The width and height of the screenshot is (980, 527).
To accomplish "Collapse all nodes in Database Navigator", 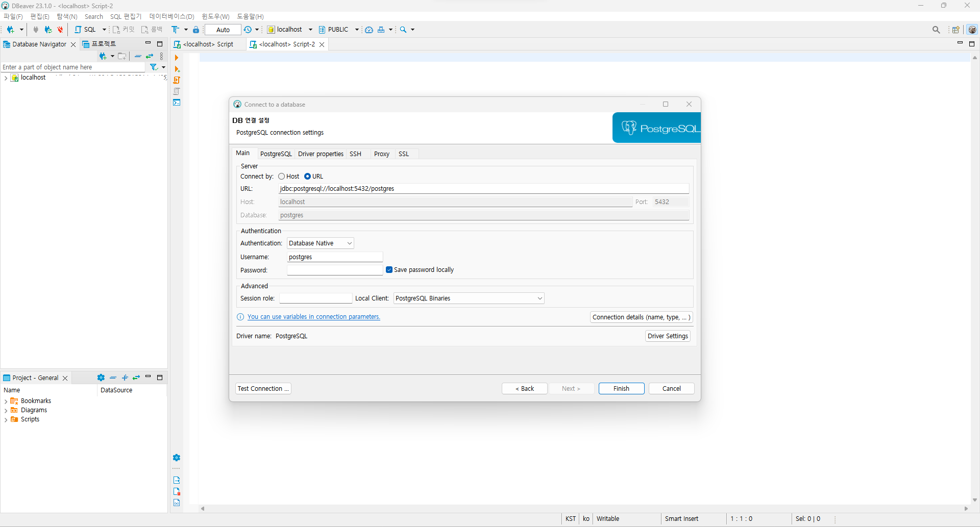I will tap(138, 56).
